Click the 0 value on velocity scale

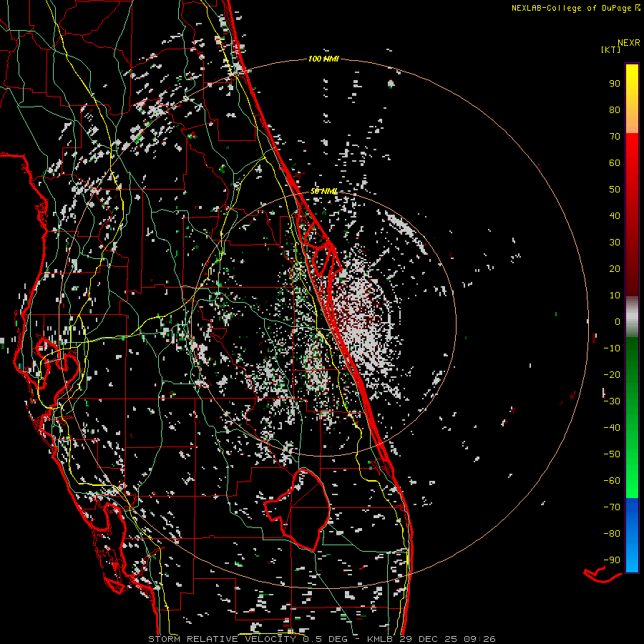(617, 321)
